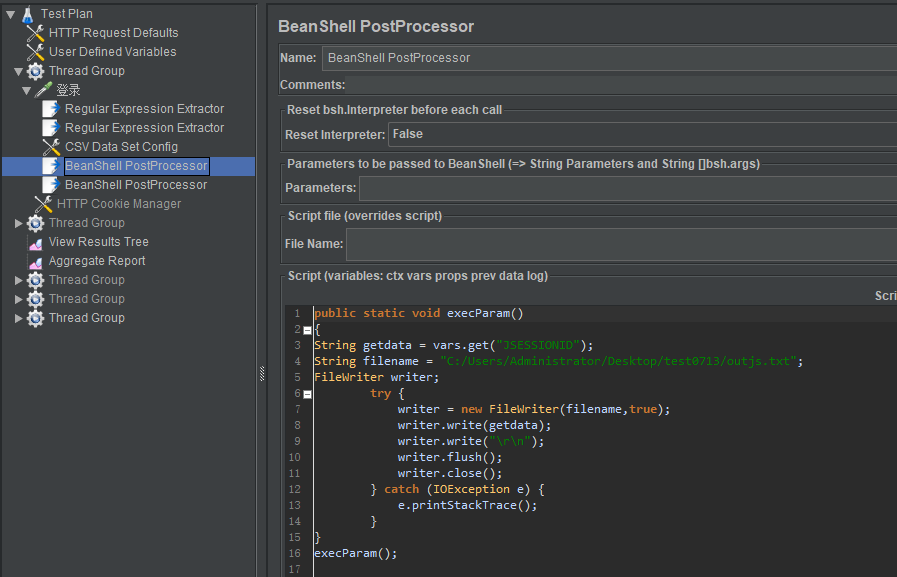897x577 pixels.
Task: Click the User Defined Variables config icon
Action: [x=35, y=52]
